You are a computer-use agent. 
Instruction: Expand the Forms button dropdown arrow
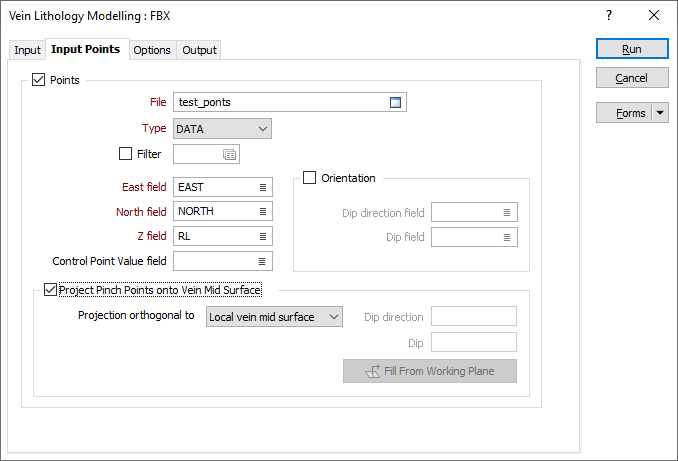tap(660, 113)
